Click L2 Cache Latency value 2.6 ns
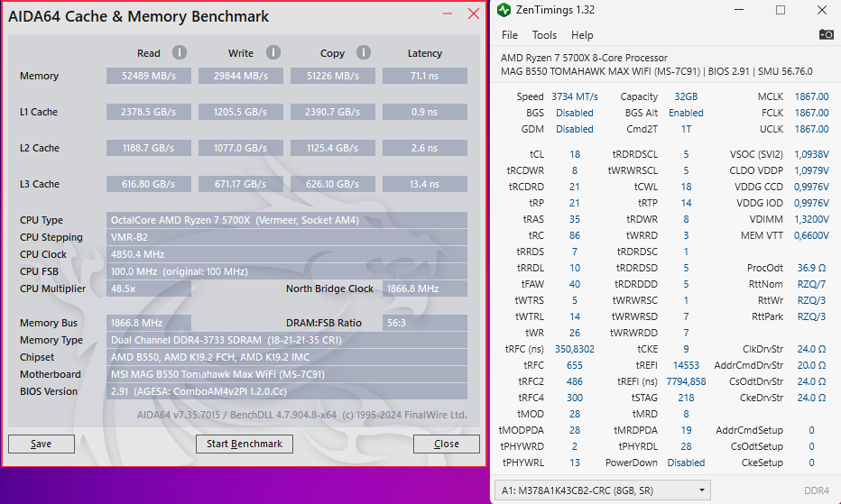 [425, 148]
